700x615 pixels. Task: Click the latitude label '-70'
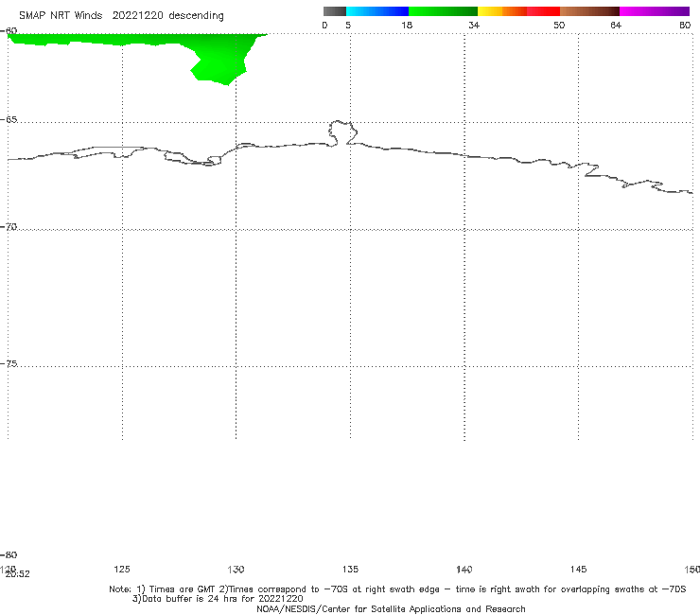tap(9, 227)
